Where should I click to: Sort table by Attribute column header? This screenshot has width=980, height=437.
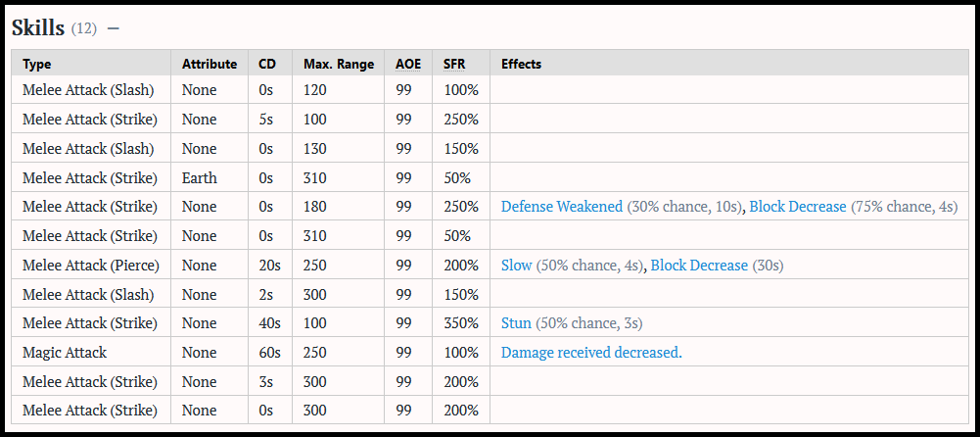(x=210, y=64)
